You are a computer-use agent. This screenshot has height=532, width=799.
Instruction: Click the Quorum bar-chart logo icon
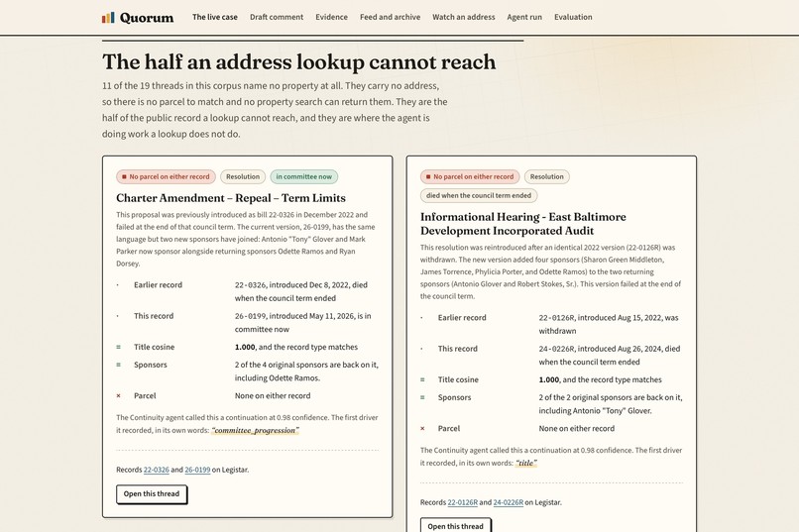[108, 18]
